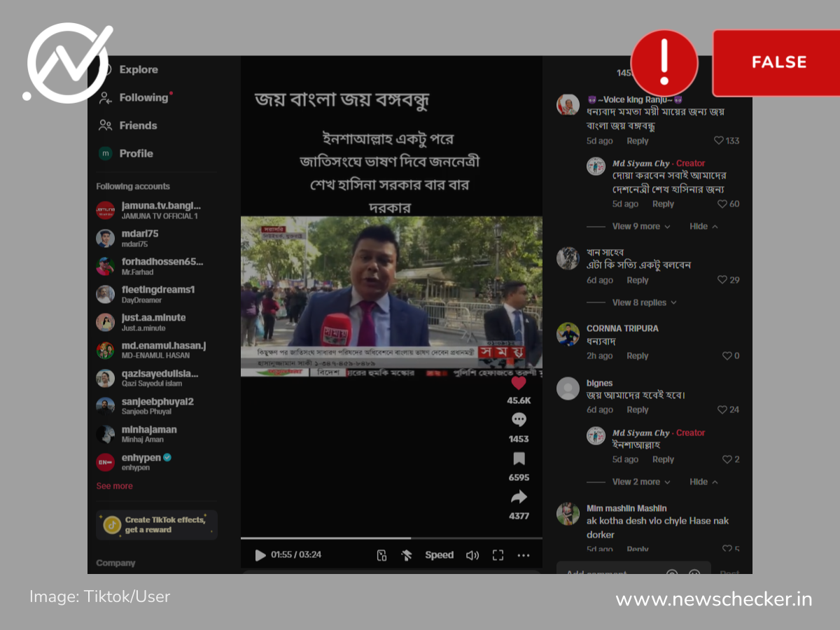Expand View 9 more replies
Screen dimensions: 840x630
[x=641, y=226]
